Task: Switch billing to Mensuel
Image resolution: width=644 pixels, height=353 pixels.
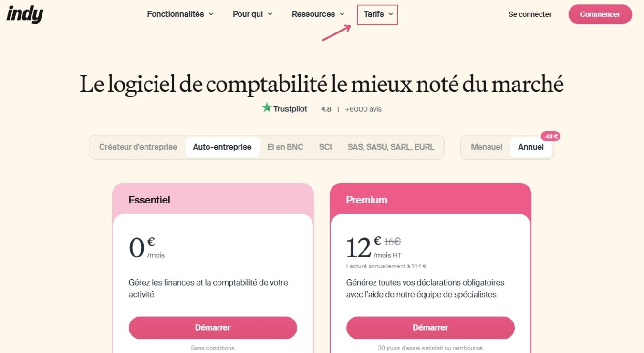Action: 486,147
